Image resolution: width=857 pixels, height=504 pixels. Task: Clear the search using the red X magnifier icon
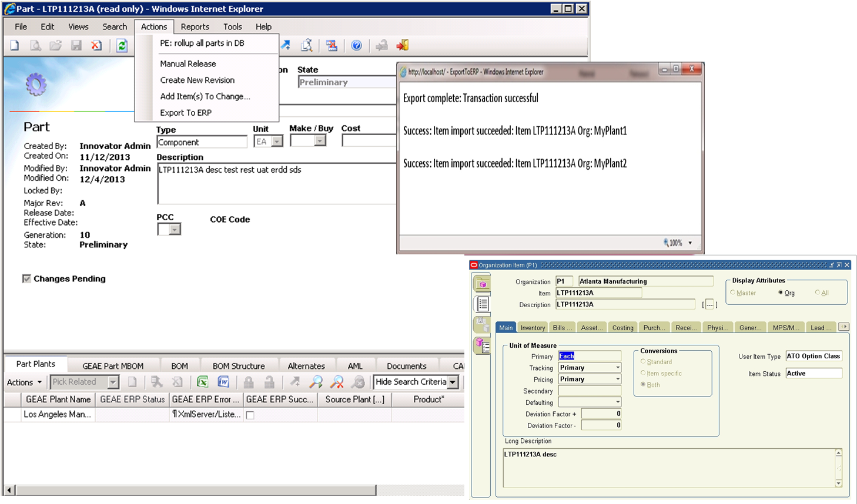click(x=336, y=382)
